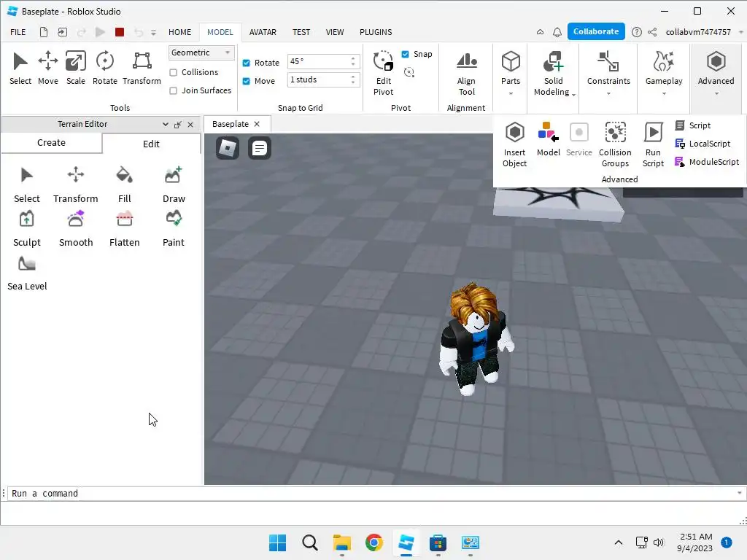Open the Edit Pivot tool
Image resolution: width=747 pixels, height=560 pixels.
(x=383, y=73)
